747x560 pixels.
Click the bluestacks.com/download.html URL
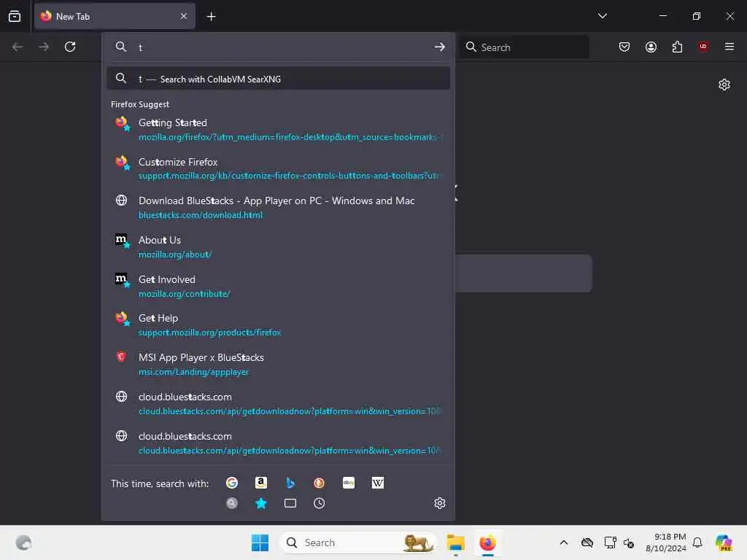(201, 215)
